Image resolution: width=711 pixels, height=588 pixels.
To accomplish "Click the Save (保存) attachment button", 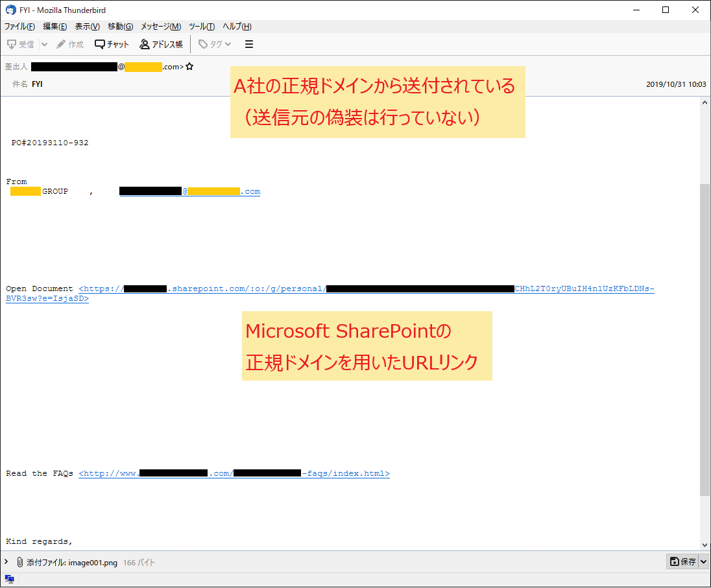I will click(x=682, y=561).
